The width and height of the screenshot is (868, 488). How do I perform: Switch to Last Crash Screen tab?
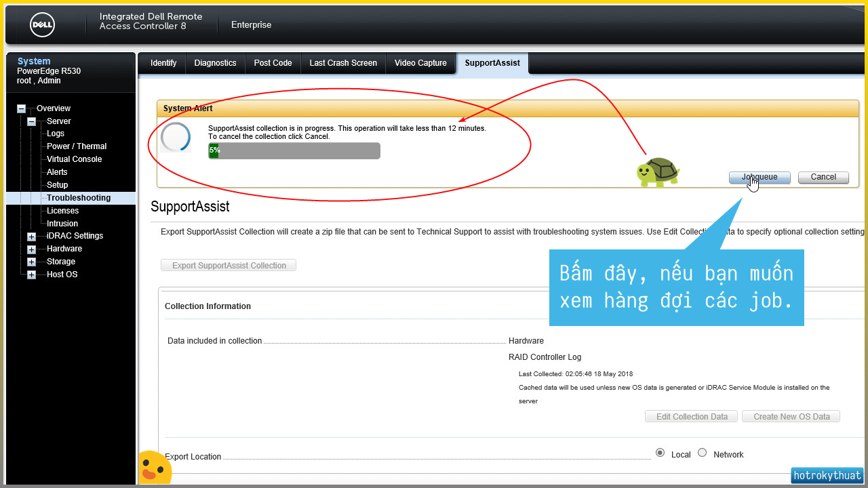pyautogui.click(x=343, y=63)
